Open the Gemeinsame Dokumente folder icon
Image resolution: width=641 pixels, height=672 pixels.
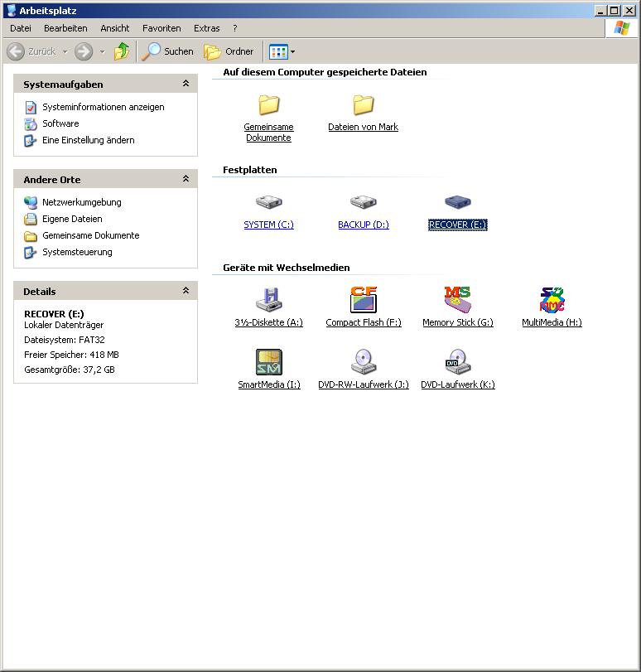click(268, 105)
